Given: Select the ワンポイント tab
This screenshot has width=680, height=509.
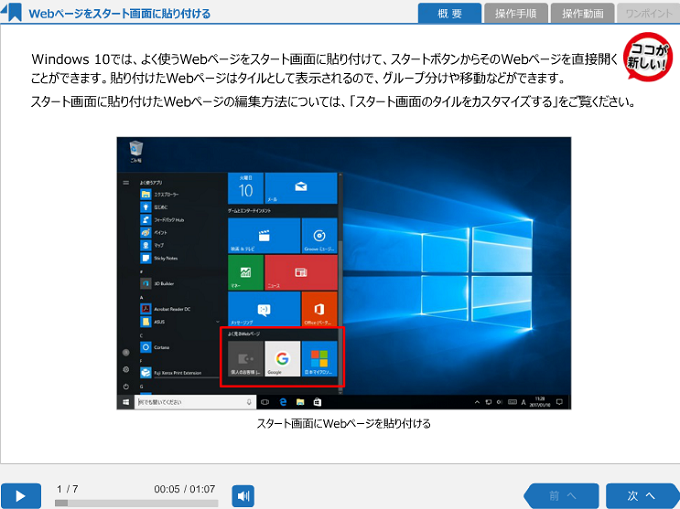Looking at the screenshot, I should coord(648,13).
